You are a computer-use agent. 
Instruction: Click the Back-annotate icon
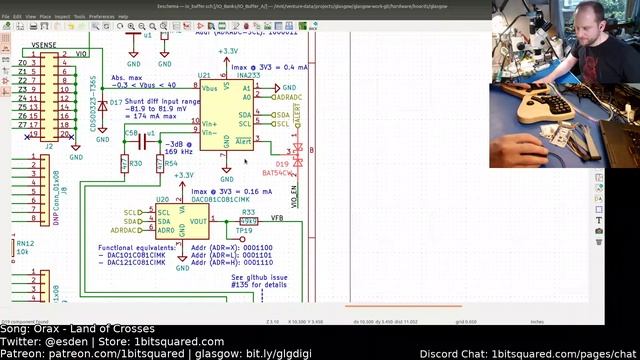[313, 26]
